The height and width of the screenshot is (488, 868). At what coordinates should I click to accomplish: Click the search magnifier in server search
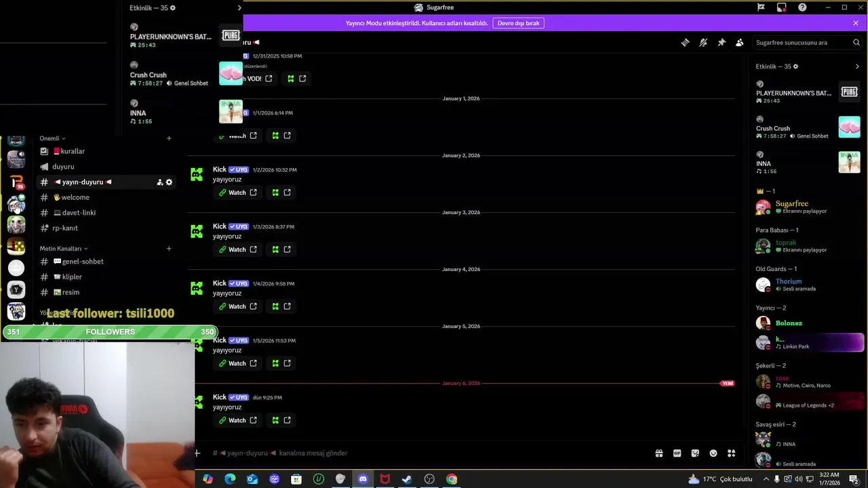point(856,43)
